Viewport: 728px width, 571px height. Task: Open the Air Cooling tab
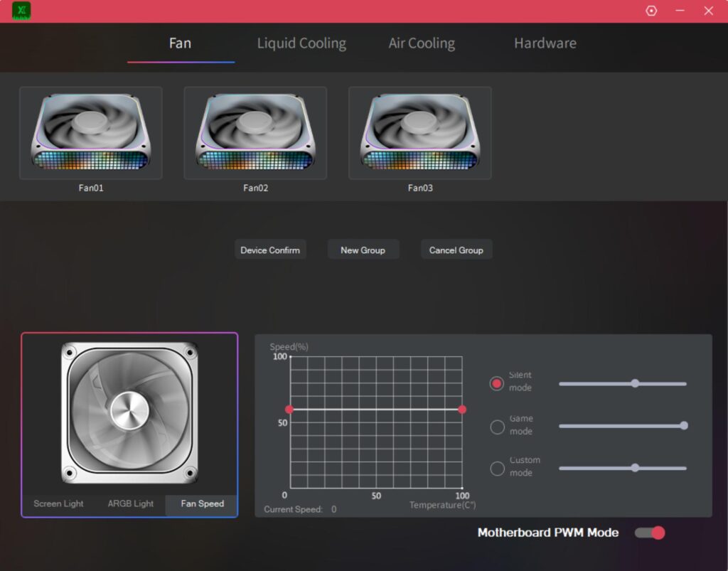[x=422, y=43]
